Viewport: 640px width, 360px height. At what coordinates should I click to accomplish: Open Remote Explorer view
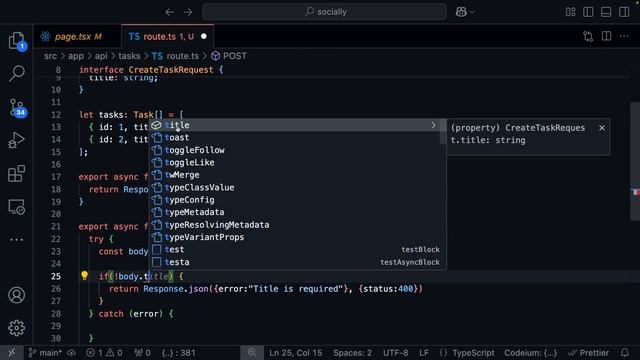(16, 207)
